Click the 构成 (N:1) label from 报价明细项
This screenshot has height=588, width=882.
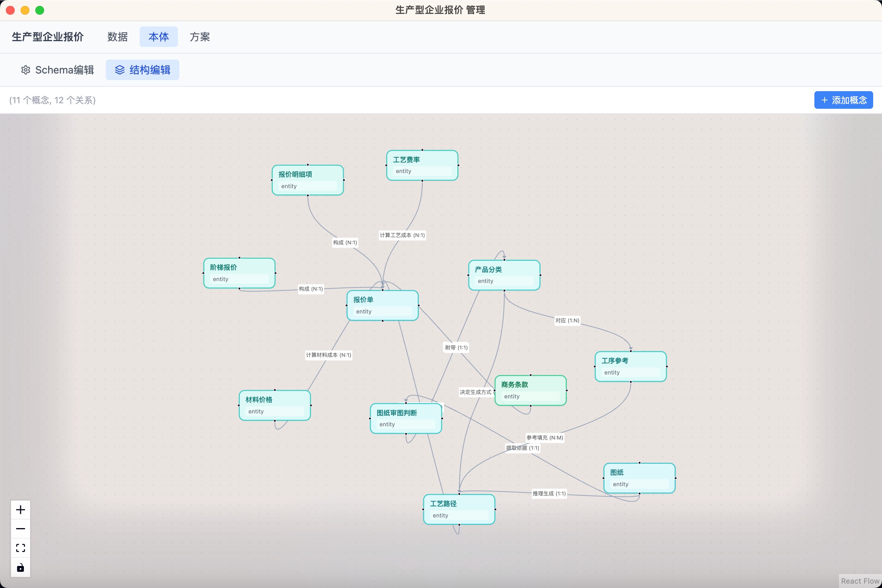point(345,243)
